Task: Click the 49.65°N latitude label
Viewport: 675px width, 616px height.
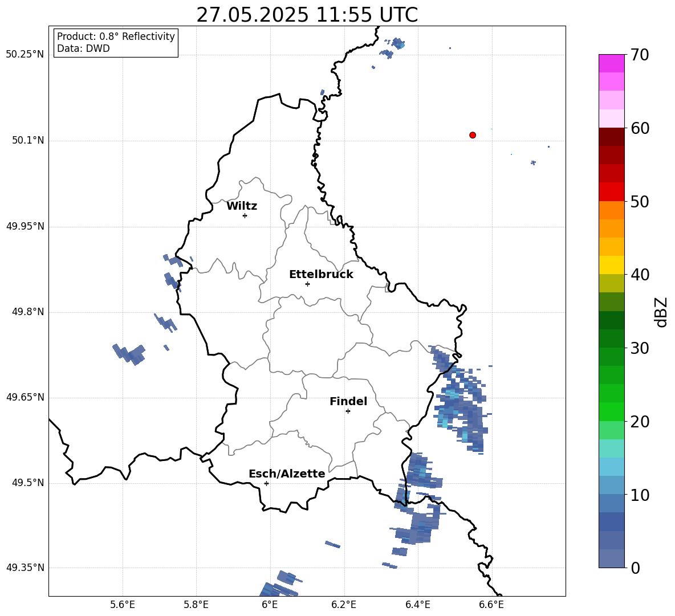Action: pyautogui.click(x=25, y=397)
